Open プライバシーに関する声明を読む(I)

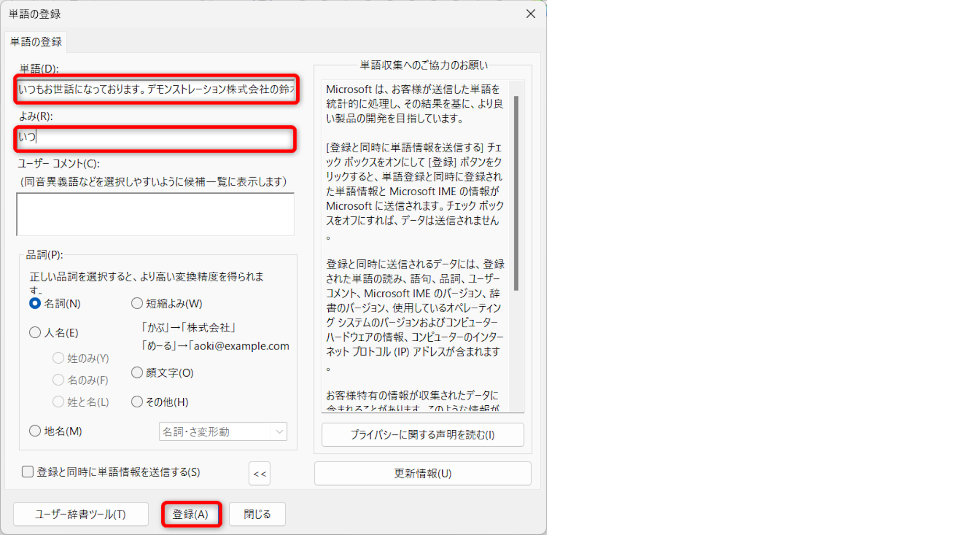423,435
